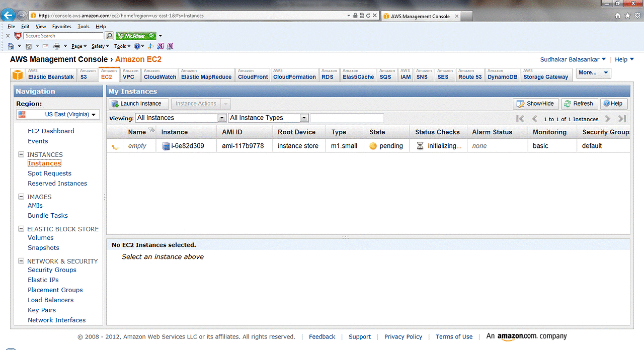The image size is (644, 350).
Task: Open the More... services dropdown
Action: [593, 73]
